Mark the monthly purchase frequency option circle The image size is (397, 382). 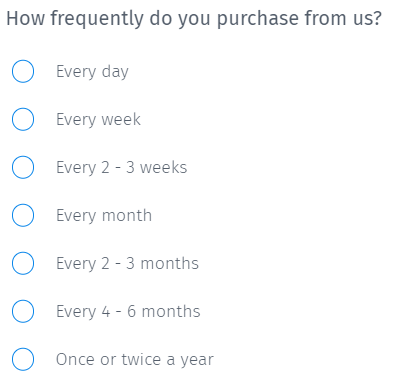point(23,215)
